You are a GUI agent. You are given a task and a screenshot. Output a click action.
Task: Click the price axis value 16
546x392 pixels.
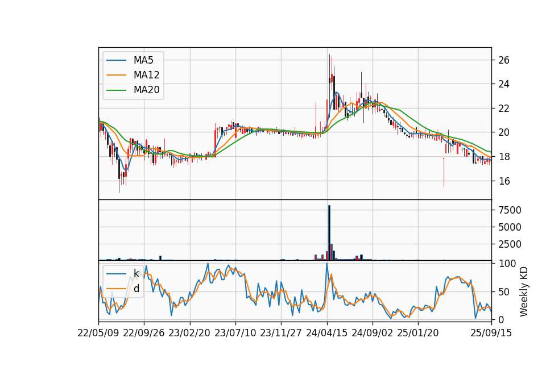pyautogui.click(x=504, y=181)
